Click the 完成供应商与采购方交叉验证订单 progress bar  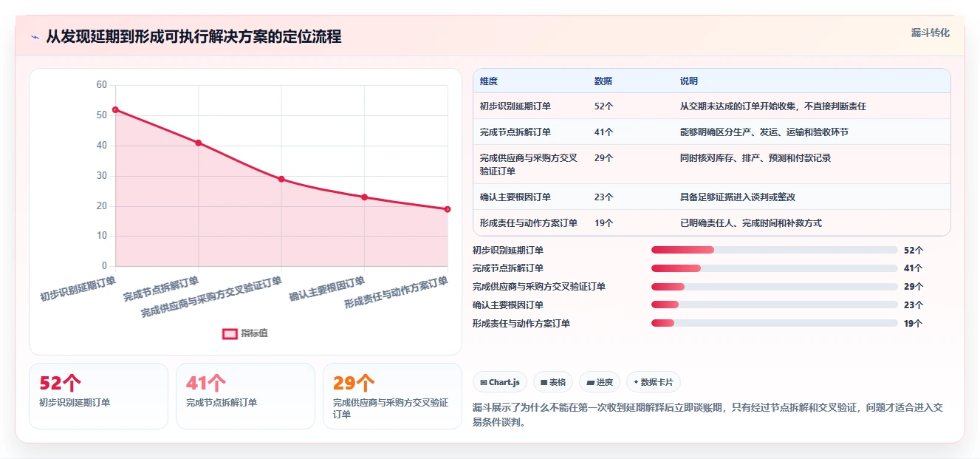click(x=775, y=287)
